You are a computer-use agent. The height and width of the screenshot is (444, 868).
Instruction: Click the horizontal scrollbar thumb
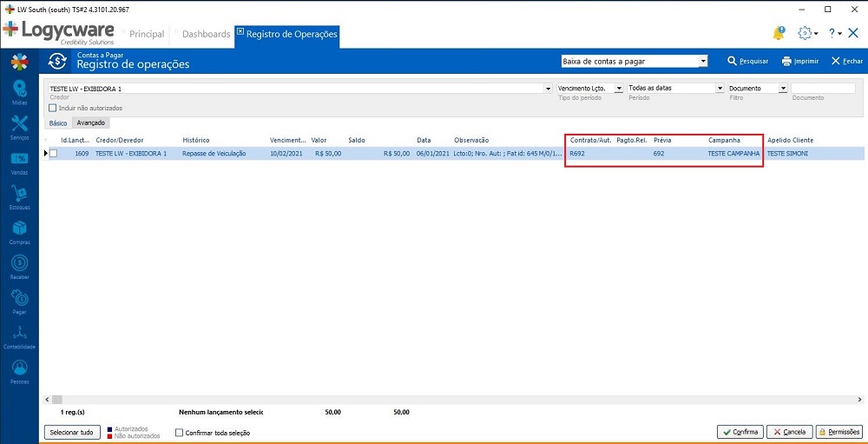pyautogui.click(x=57, y=400)
